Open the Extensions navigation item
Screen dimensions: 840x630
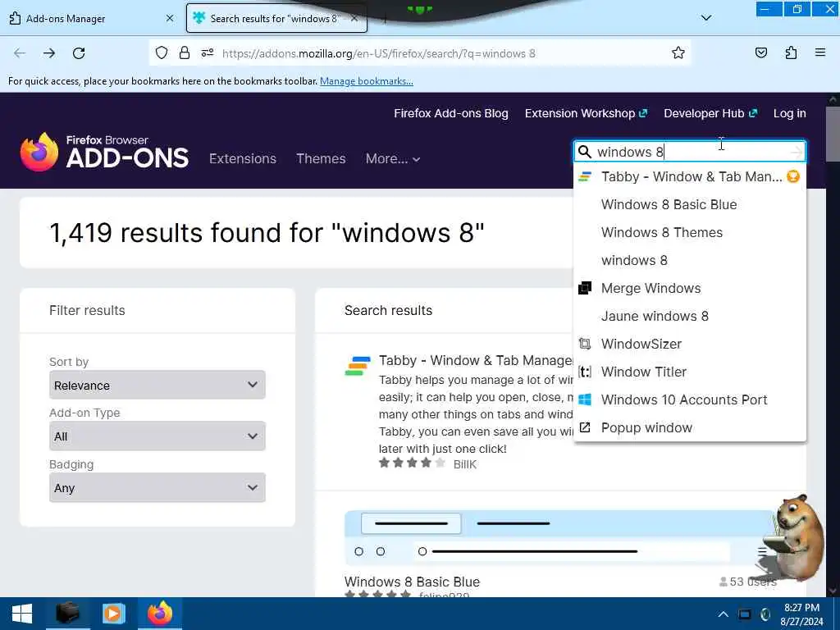point(243,158)
